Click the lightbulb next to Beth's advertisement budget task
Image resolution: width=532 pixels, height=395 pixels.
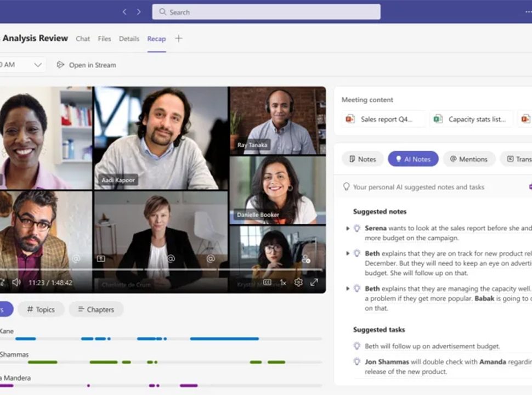[x=357, y=346]
